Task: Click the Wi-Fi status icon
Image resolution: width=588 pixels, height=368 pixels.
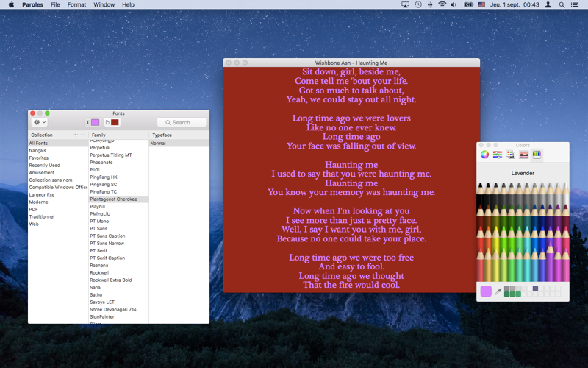Action: 442,4
